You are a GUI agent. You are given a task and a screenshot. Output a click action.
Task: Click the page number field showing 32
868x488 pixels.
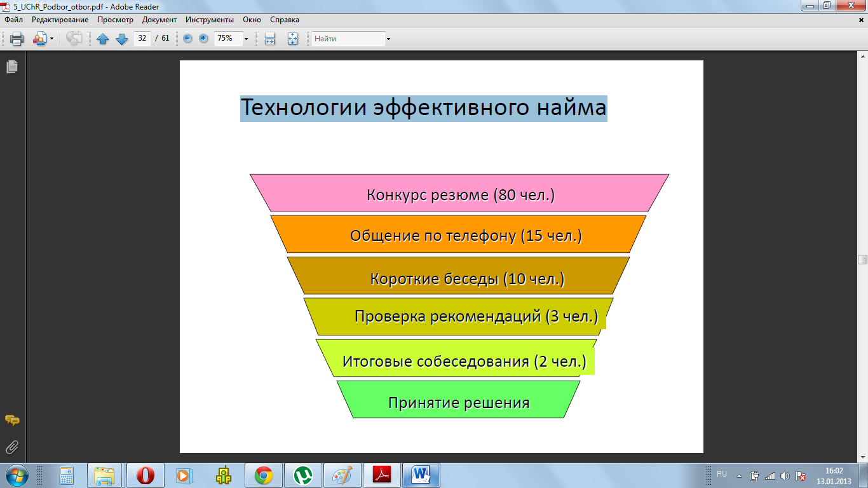(x=142, y=38)
